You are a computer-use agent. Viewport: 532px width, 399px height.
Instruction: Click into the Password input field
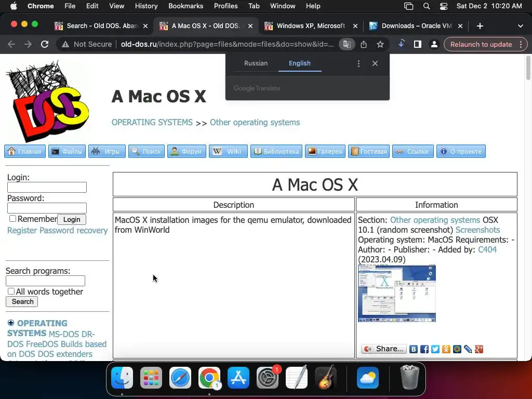(47, 208)
